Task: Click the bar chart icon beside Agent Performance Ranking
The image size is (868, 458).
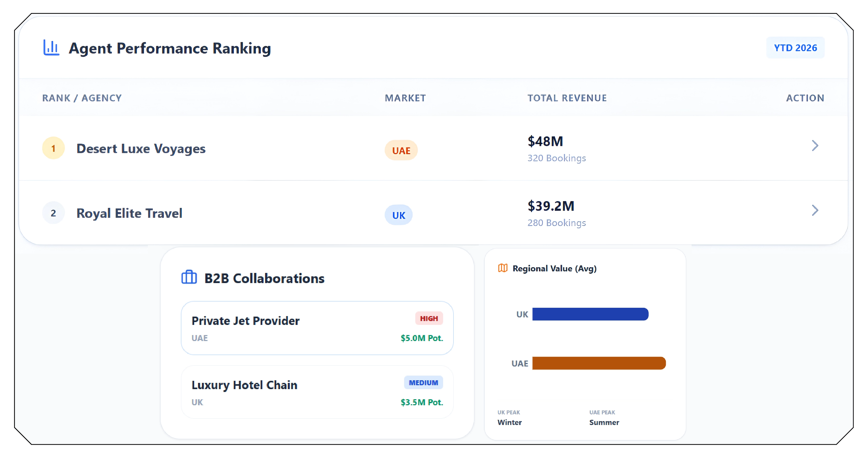Action: coord(51,48)
